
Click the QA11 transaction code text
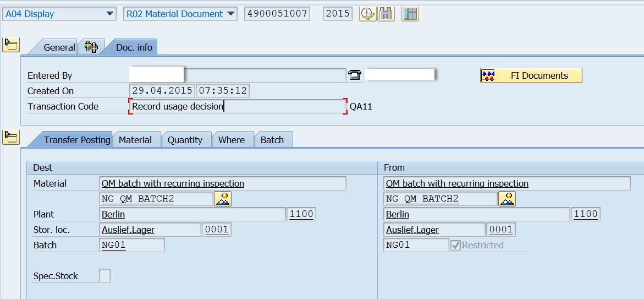click(x=361, y=106)
